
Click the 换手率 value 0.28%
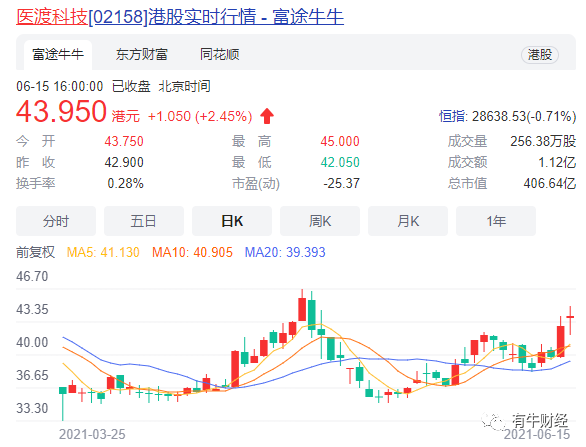point(125,183)
